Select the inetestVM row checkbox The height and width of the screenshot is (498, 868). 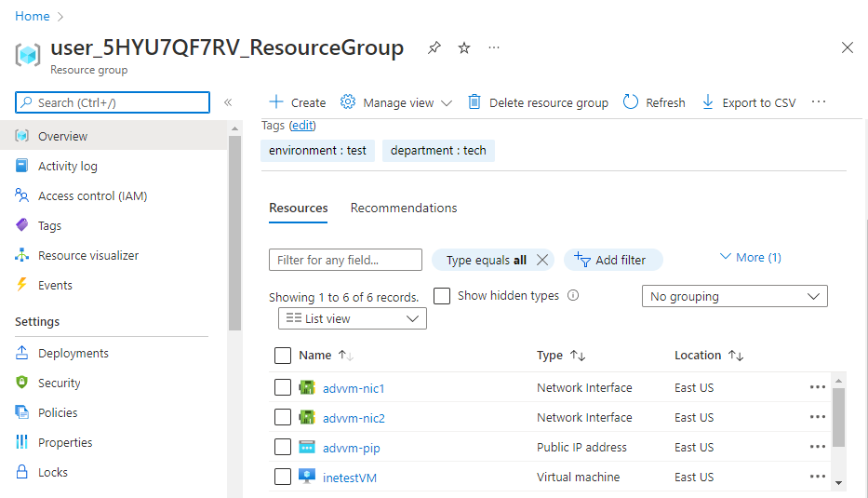[x=283, y=477]
